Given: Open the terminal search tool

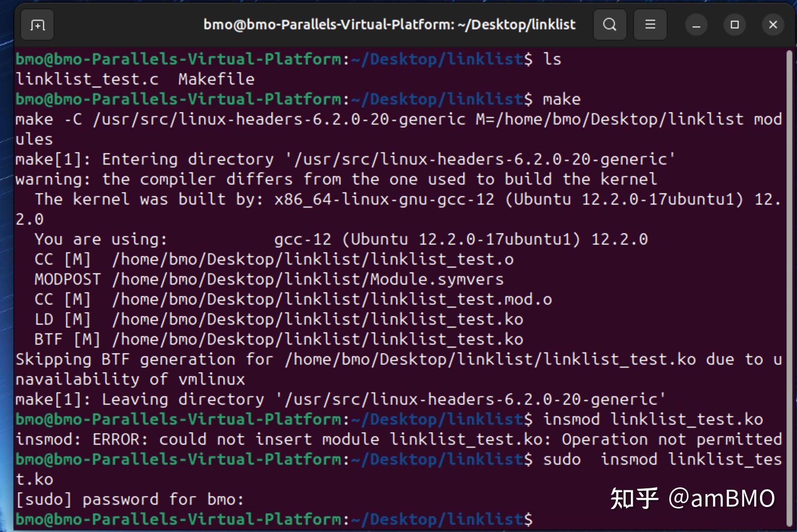Looking at the screenshot, I should coord(610,25).
